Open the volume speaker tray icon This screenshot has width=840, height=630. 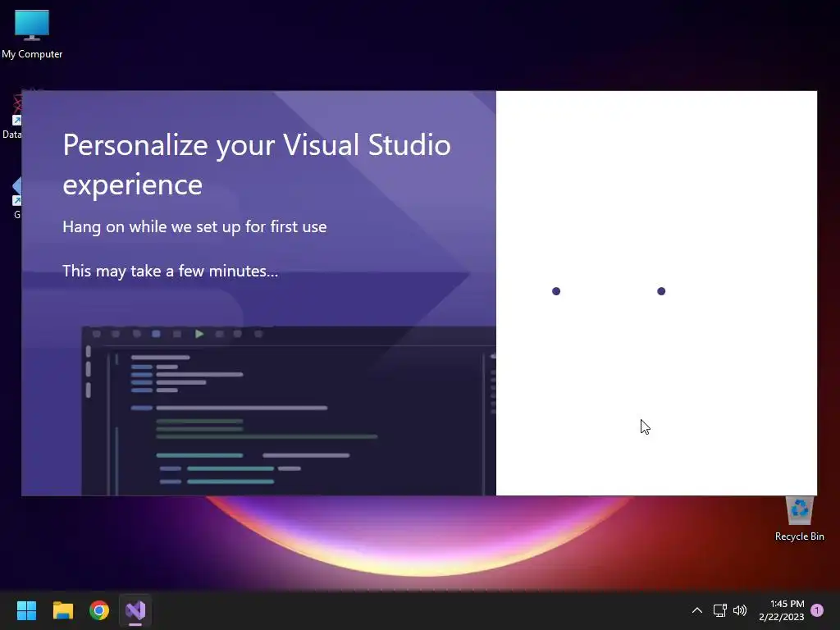tap(740, 610)
